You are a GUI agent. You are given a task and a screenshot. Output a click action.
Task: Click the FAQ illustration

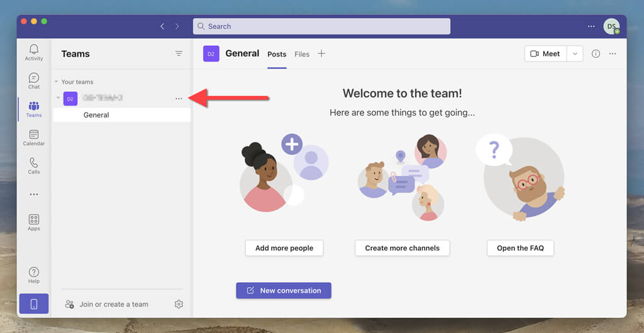click(520, 177)
